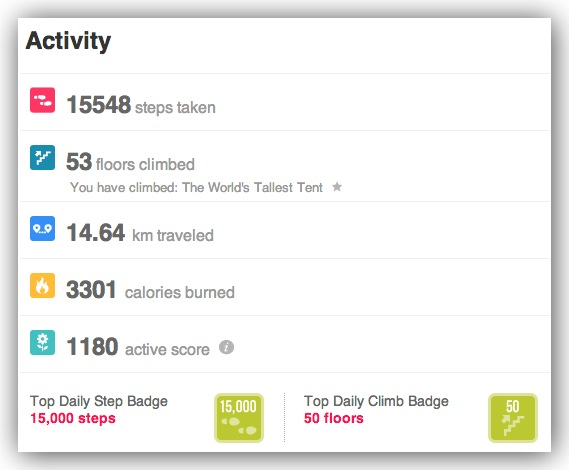Click 14.64 km traveled text

[x=140, y=233]
